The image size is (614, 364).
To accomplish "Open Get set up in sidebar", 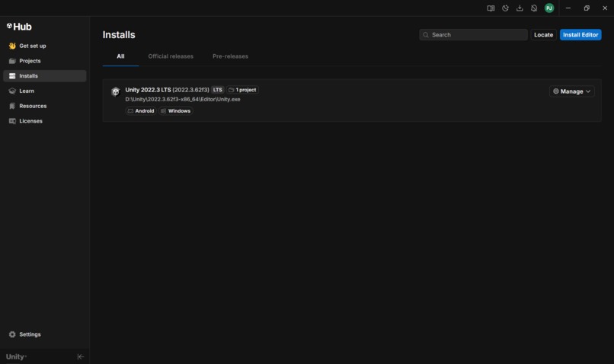I will (45, 46).
